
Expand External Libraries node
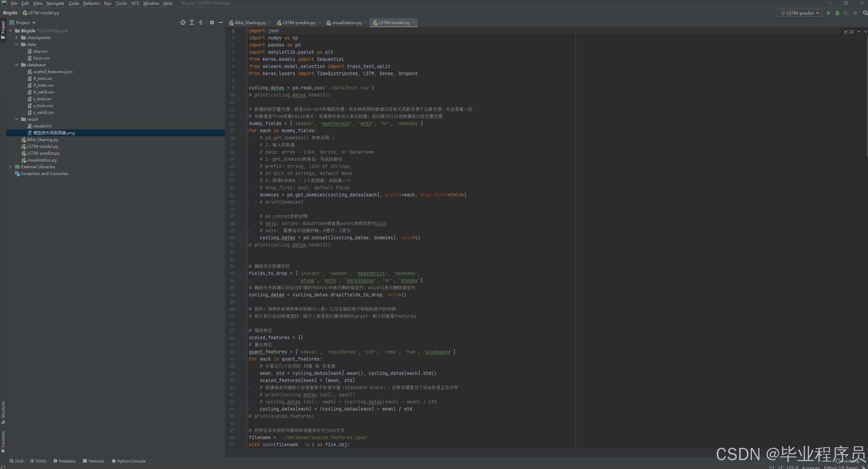[10, 167]
